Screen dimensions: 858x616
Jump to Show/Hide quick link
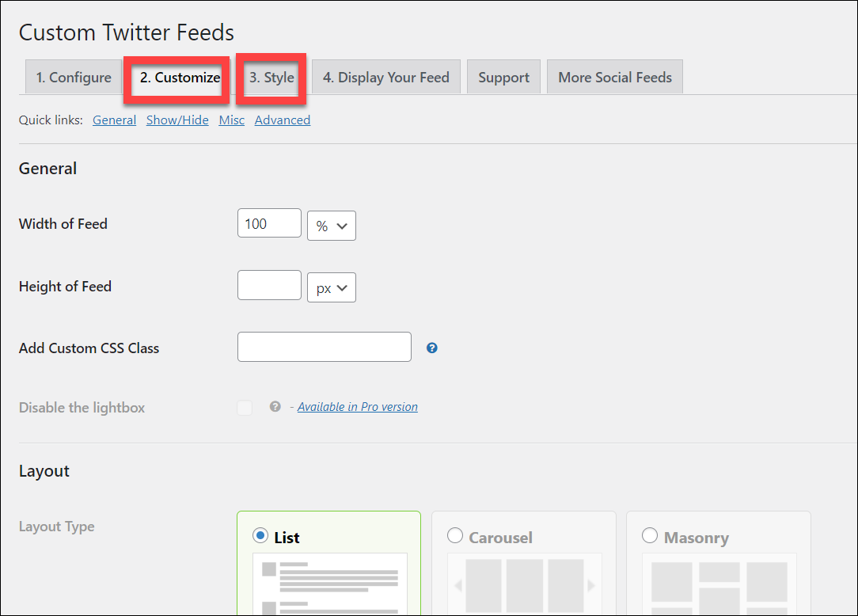coord(177,120)
